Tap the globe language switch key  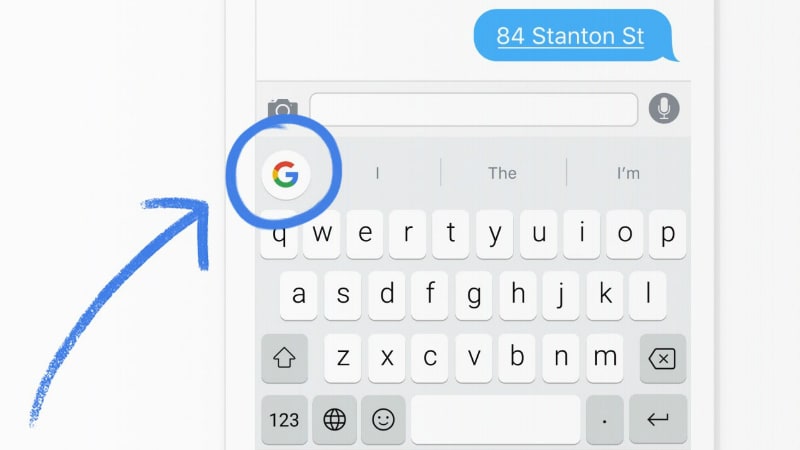click(x=335, y=420)
